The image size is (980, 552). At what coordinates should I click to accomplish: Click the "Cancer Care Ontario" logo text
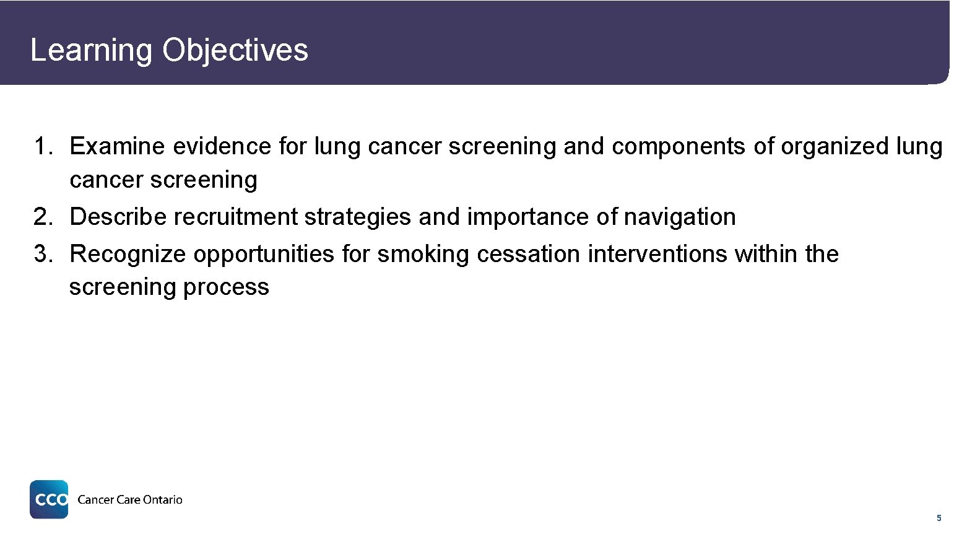point(130,500)
